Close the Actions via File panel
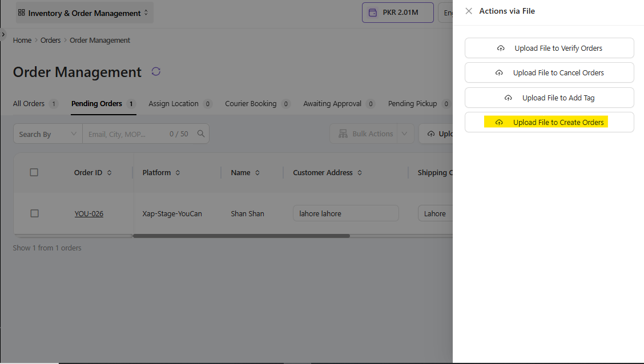The image size is (644, 364). coord(469,11)
